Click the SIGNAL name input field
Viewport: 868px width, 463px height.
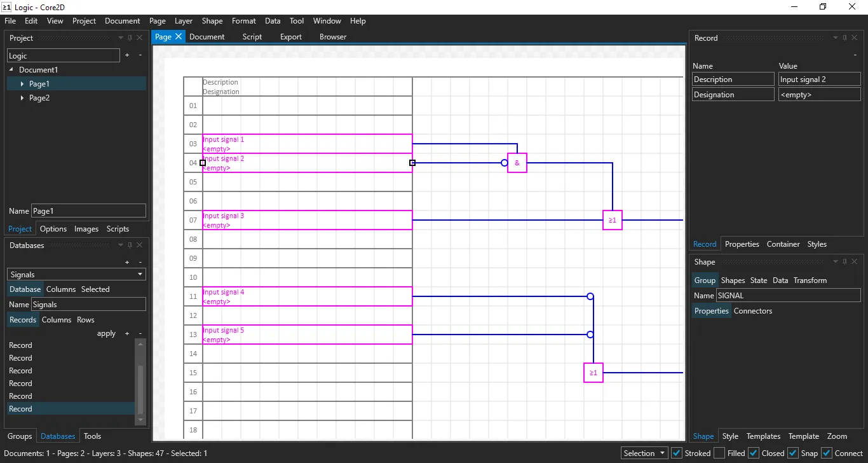click(788, 295)
